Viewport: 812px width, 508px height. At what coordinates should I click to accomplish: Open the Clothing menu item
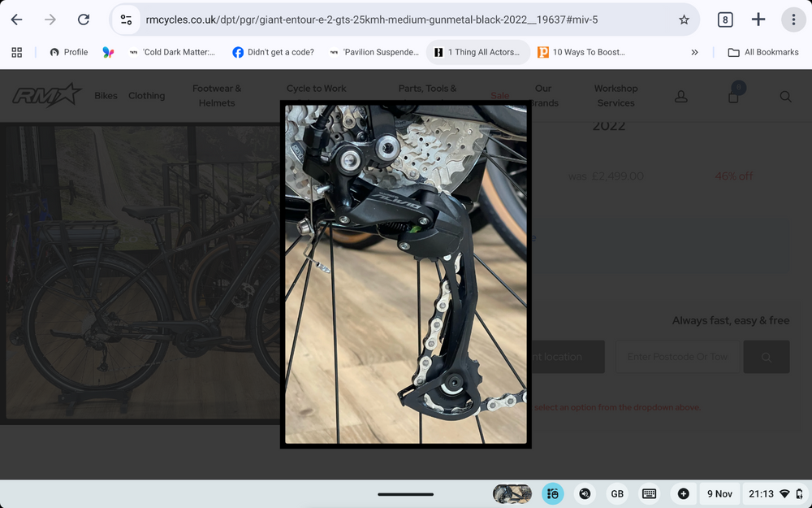(x=146, y=96)
